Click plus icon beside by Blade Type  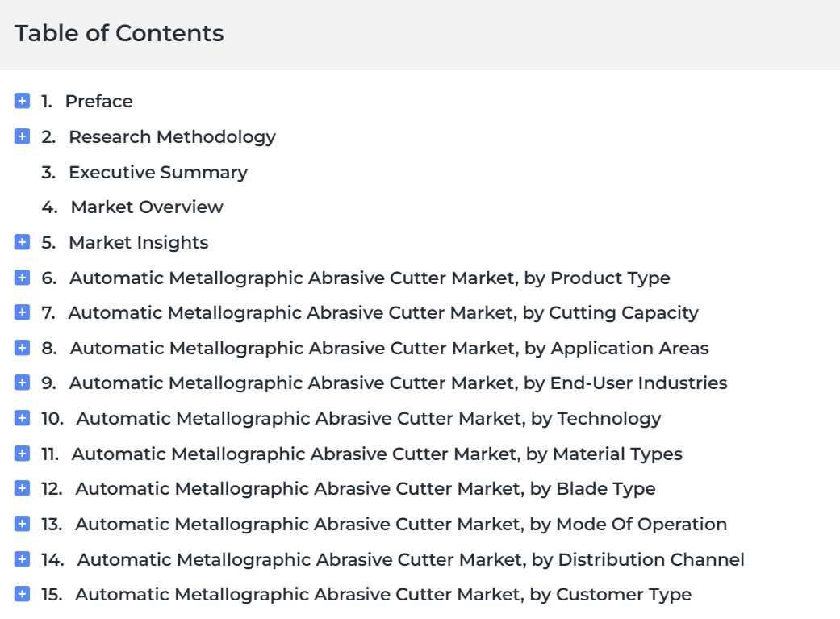click(22, 487)
